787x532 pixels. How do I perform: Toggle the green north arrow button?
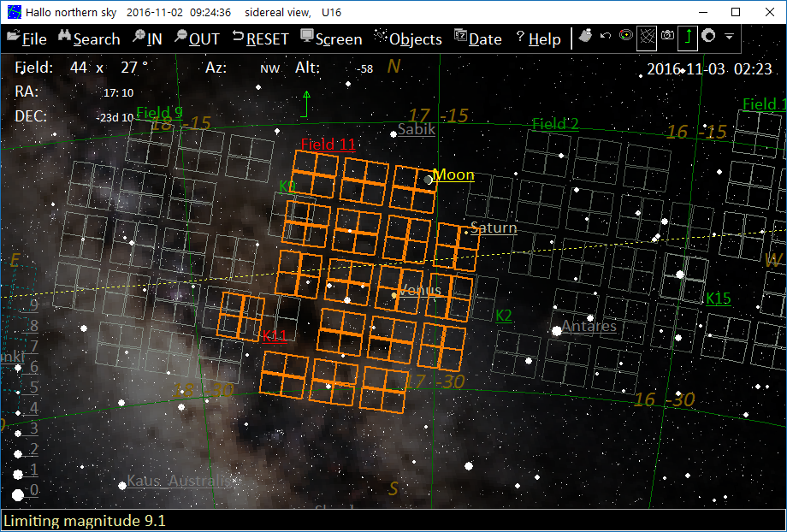[688, 37]
